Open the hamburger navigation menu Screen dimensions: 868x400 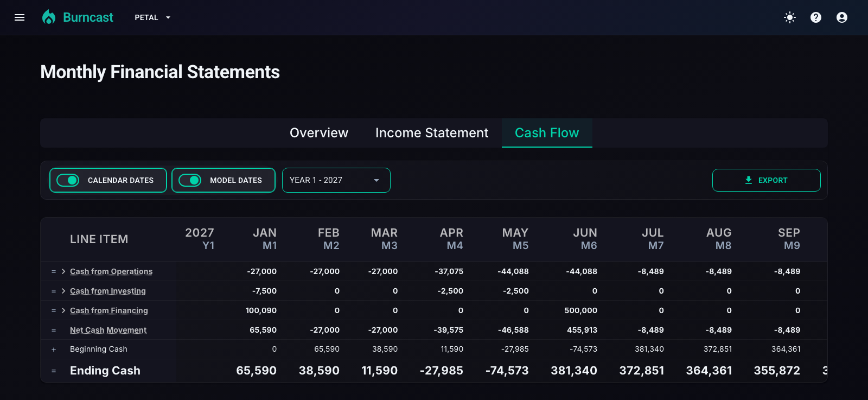[x=20, y=17]
